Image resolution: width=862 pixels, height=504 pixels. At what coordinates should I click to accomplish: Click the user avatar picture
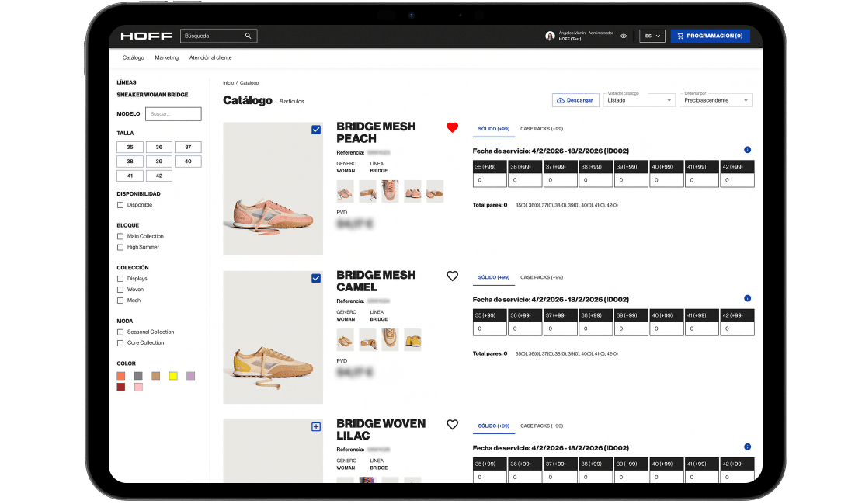coord(550,36)
